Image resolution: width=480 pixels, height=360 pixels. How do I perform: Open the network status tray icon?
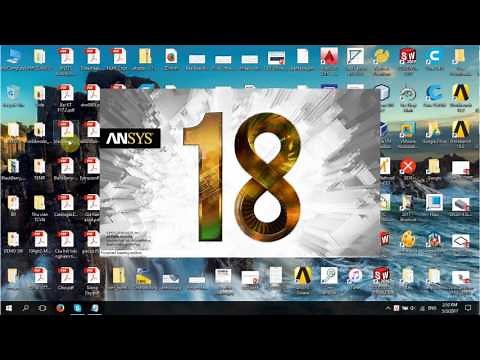[x=422, y=308]
